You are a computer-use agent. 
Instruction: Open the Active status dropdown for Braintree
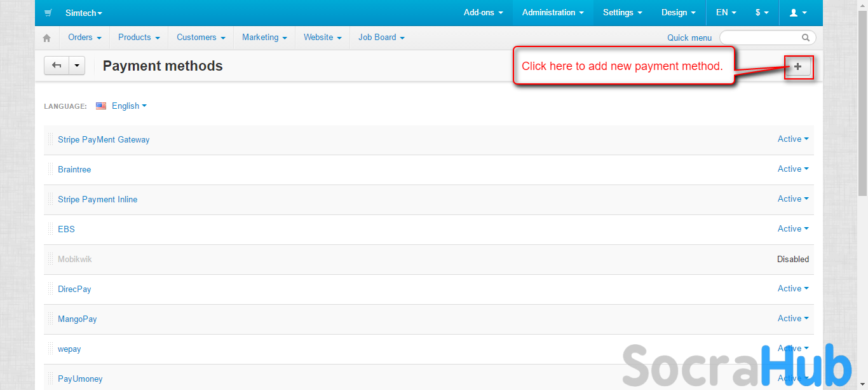792,169
